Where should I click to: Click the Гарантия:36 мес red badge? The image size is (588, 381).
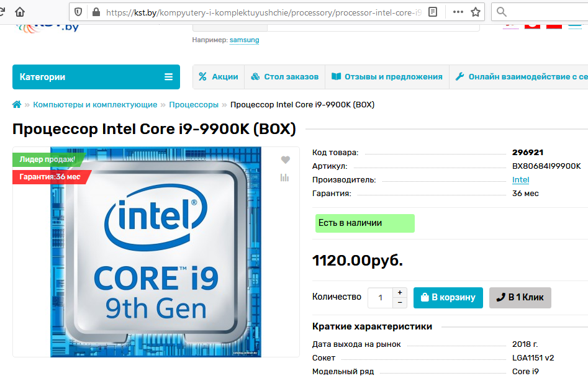click(x=50, y=177)
